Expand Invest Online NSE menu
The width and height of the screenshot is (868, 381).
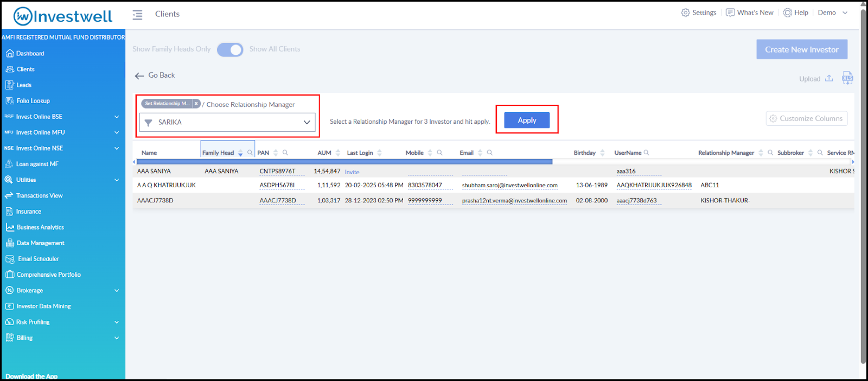pos(117,148)
